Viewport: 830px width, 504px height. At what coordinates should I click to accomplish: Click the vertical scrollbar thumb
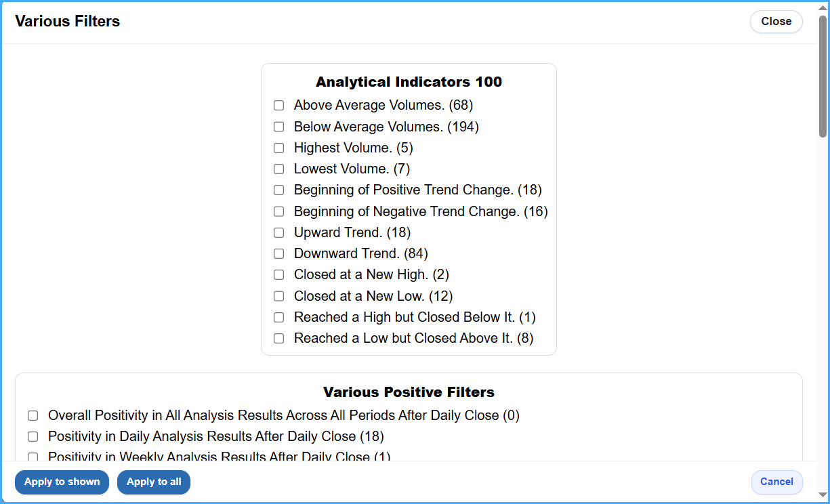click(x=823, y=76)
